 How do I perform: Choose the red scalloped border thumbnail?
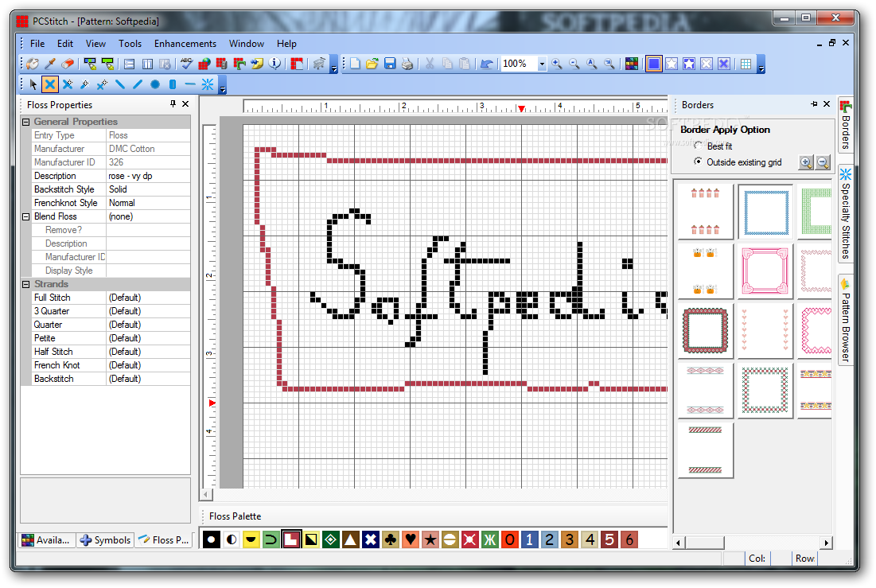706,330
